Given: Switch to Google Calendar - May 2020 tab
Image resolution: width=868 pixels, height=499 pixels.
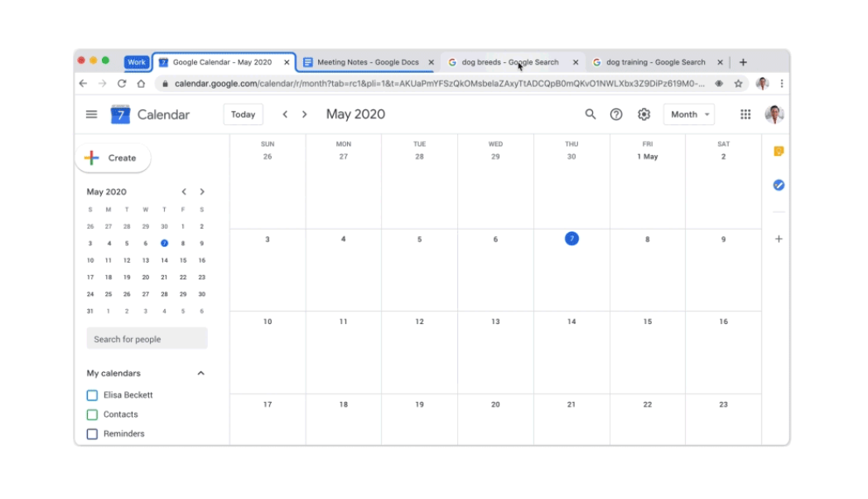Looking at the screenshot, I should click(224, 62).
